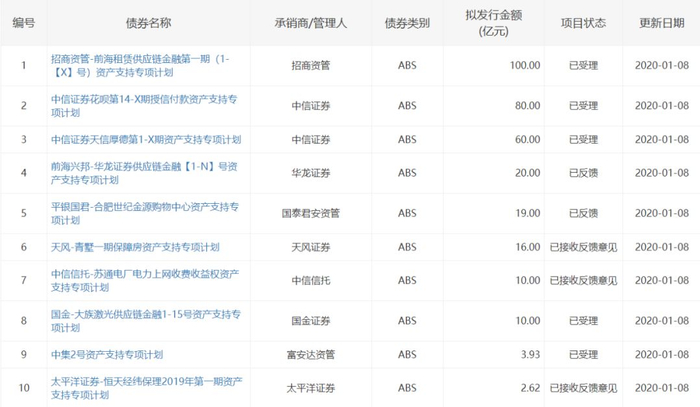Screen dimensions: 700x407
Task: Click ABS category in row 3
Action: [x=407, y=140]
